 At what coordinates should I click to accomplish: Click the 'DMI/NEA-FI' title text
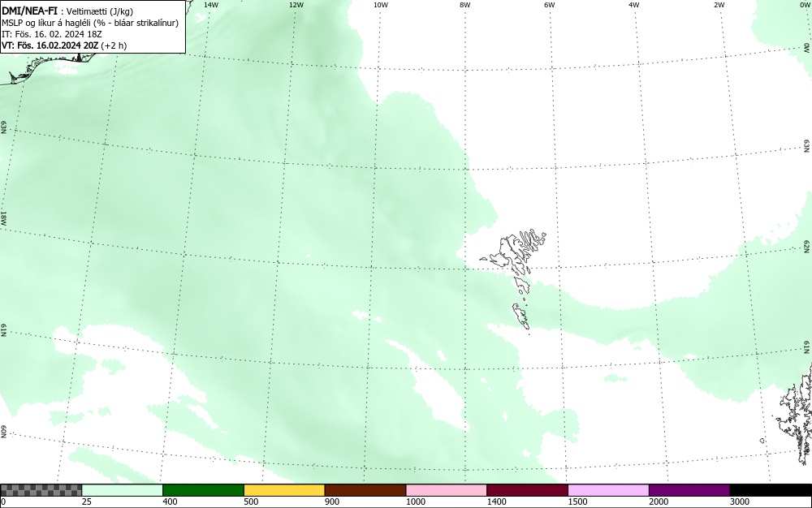[x=29, y=11]
